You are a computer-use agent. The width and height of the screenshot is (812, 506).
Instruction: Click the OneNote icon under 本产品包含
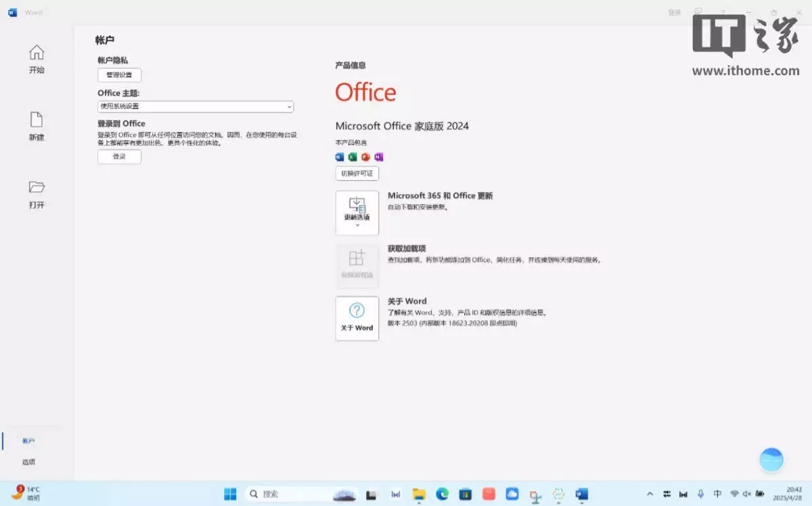378,157
